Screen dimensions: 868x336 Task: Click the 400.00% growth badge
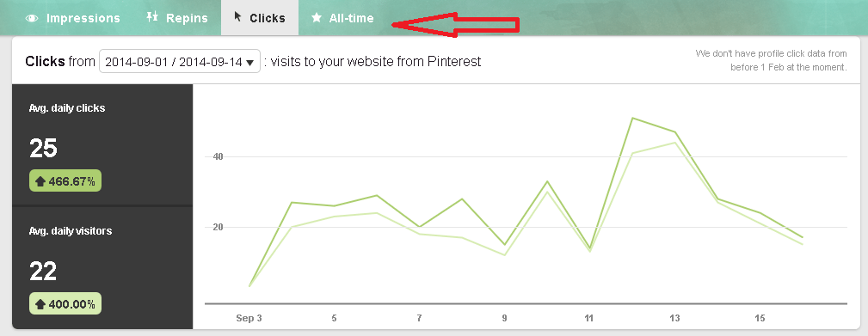click(x=65, y=303)
